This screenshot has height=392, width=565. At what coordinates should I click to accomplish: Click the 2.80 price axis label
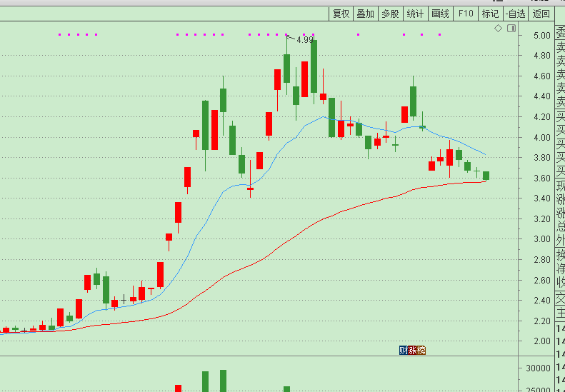542,259
